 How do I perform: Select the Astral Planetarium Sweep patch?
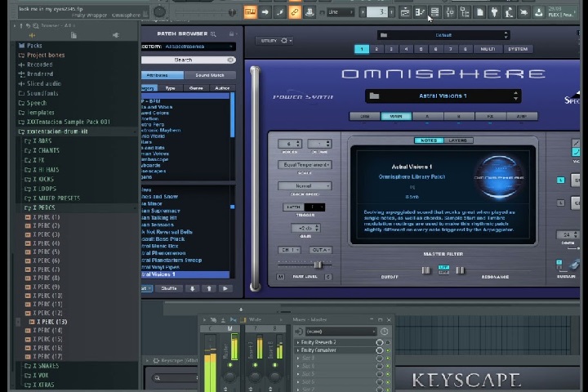[171, 260]
